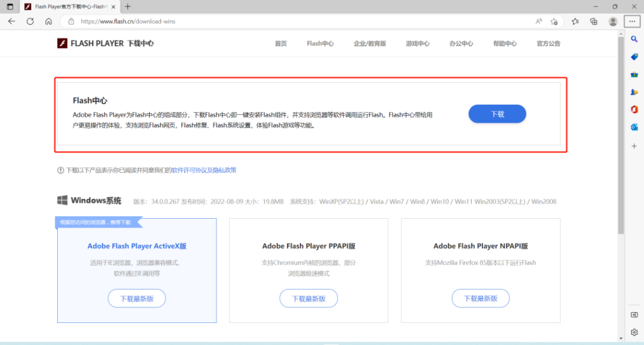Open the 办公中心 navigation item
This screenshot has width=644, height=345.
click(461, 43)
